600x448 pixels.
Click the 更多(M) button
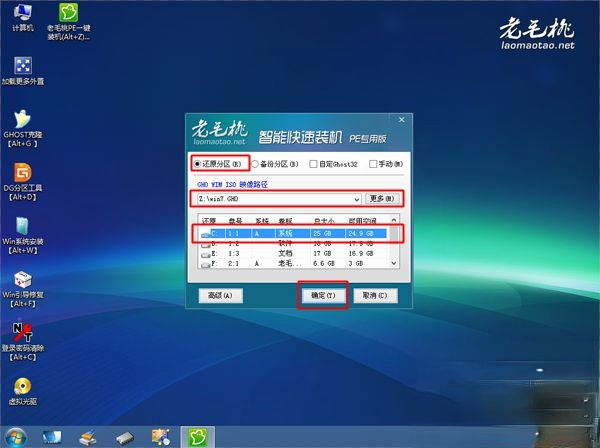pyautogui.click(x=382, y=199)
